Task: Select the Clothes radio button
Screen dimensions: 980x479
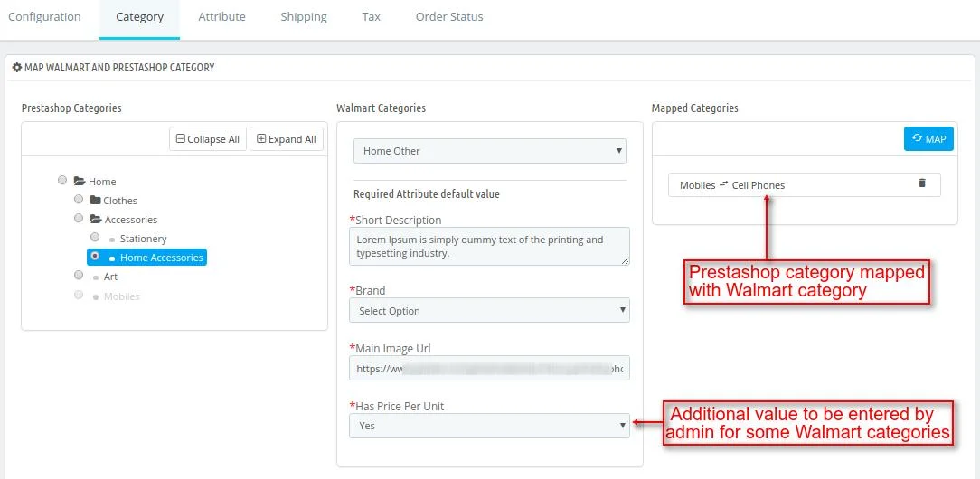Action: 79,199
